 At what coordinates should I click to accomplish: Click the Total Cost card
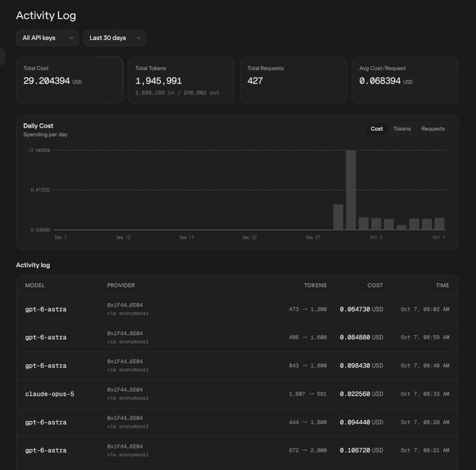69,80
